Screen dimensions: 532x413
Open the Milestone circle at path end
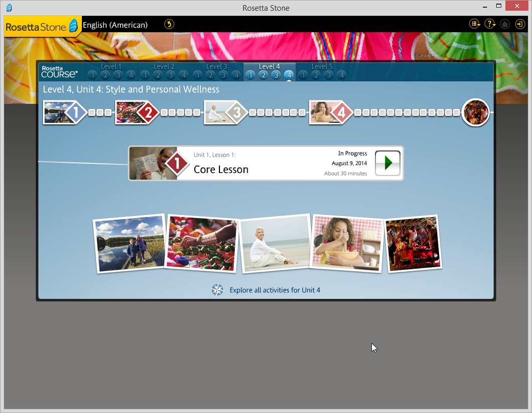(476, 112)
